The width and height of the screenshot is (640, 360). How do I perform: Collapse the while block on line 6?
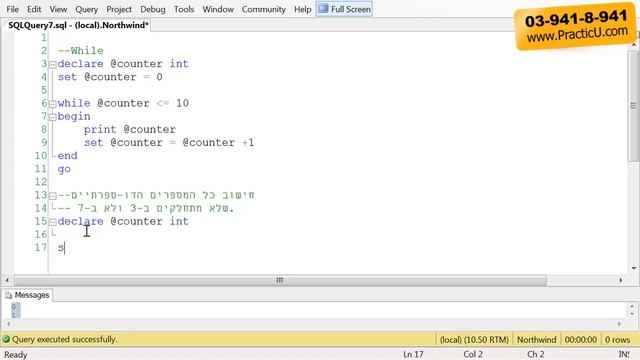point(53,104)
